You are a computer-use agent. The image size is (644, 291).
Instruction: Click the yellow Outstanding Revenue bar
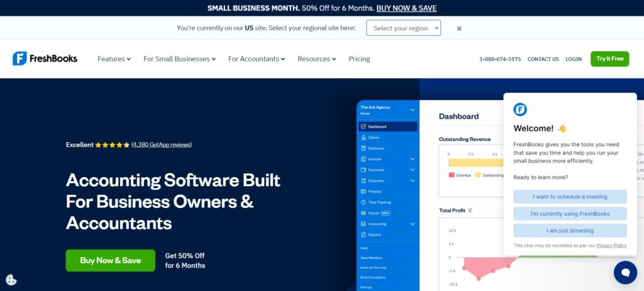coord(476,163)
